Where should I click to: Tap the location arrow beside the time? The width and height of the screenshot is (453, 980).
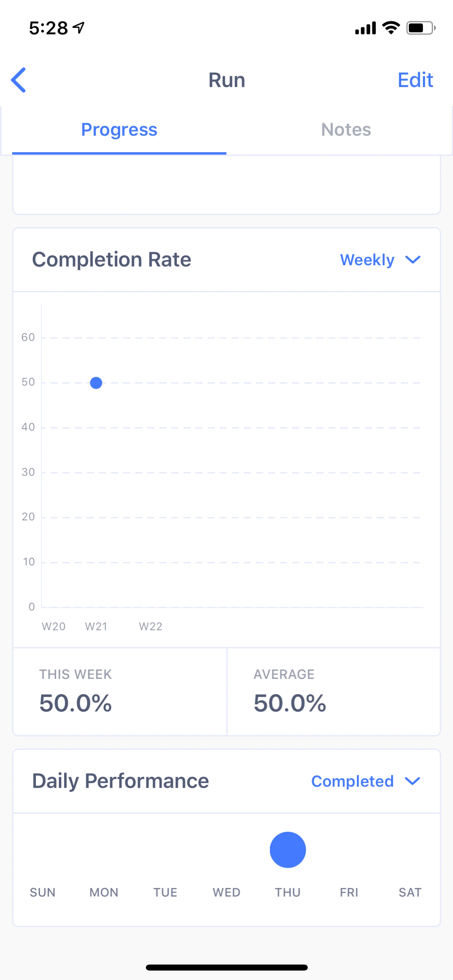[79, 28]
